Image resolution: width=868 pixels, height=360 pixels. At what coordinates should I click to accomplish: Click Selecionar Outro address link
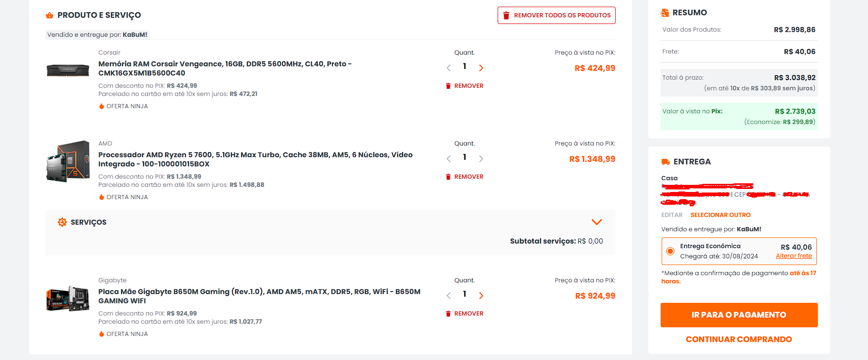click(720, 215)
